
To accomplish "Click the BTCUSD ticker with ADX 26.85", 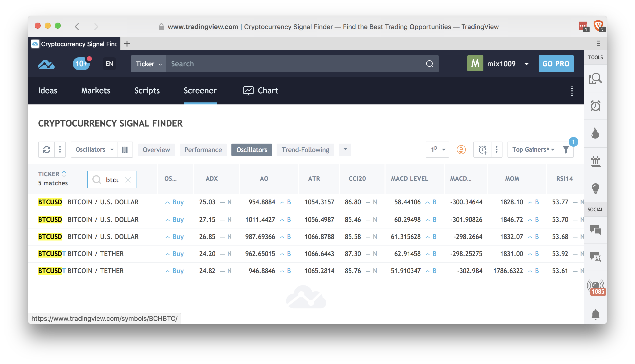I will pyautogui.click(x=50, y=237).
